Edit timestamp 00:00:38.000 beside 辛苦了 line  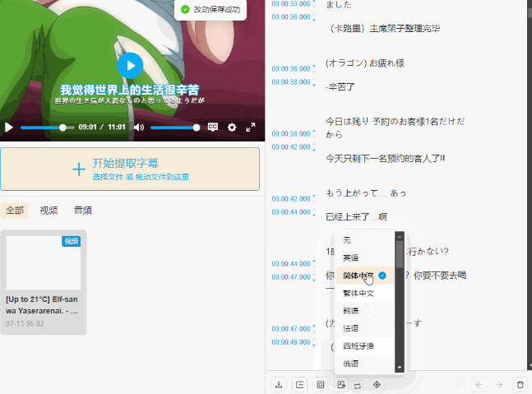pos(291,82)
